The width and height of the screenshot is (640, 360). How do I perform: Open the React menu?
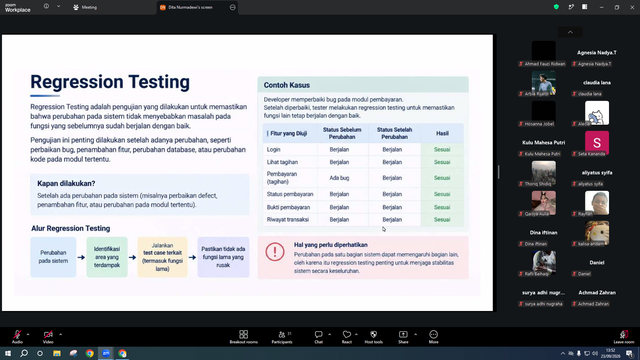pyautogui.click(x=347, y=337)
